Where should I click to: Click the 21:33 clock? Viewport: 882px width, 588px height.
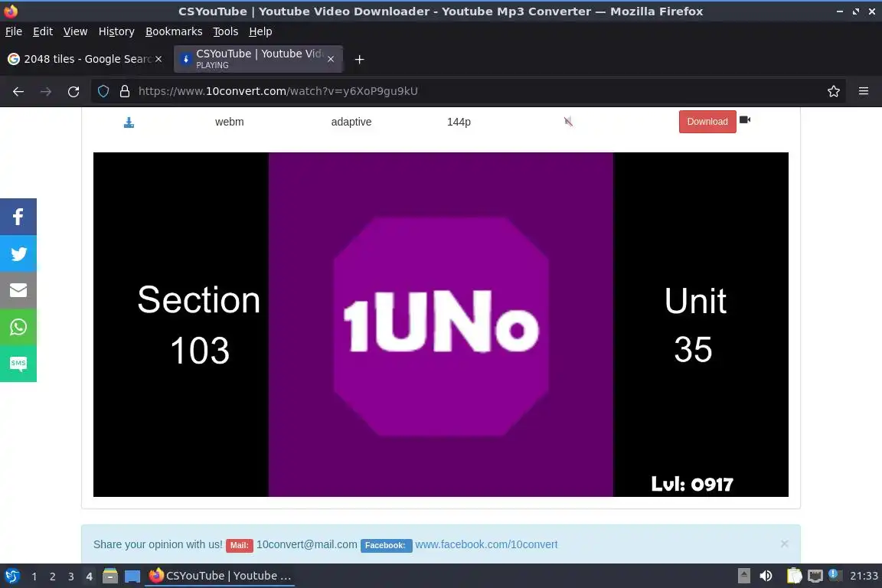(x=864, y=576)
